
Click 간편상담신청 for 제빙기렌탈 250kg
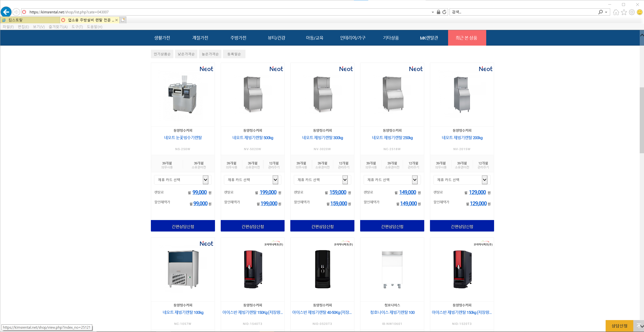coord(392,226)
